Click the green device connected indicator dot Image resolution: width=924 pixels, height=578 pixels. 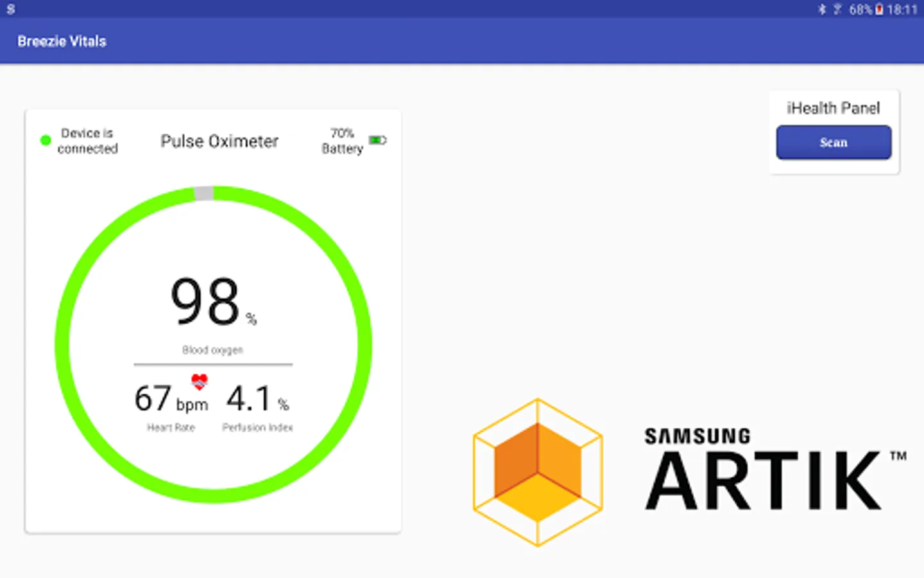click(46, 140)
